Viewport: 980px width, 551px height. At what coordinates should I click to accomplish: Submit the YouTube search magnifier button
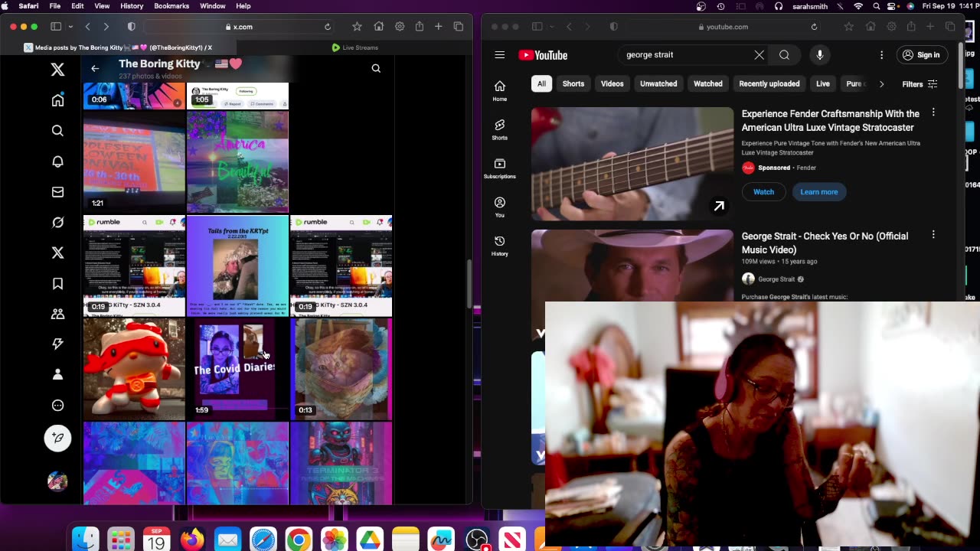point(784,55)
